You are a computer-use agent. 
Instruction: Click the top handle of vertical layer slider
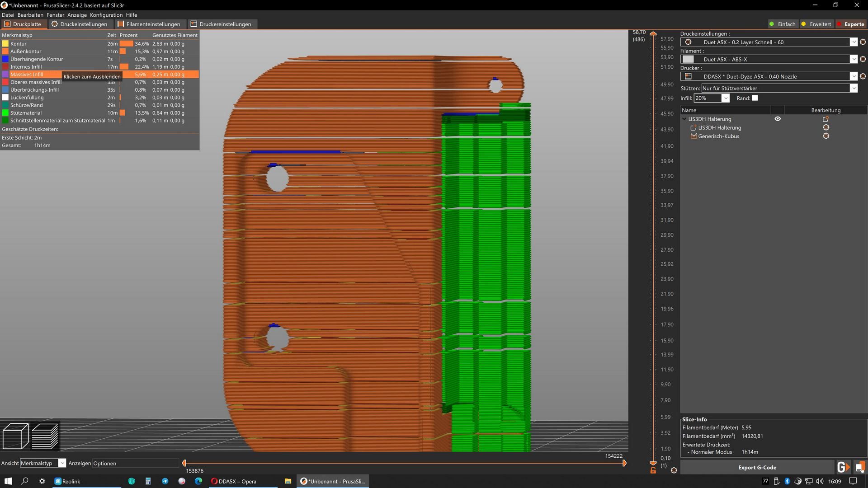click(653, 34)
